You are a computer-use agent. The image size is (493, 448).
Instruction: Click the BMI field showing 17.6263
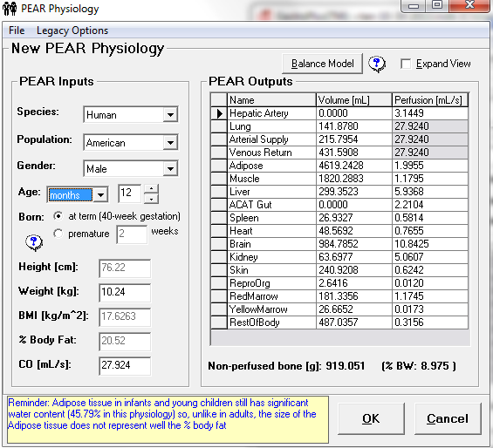pos(125,316)
